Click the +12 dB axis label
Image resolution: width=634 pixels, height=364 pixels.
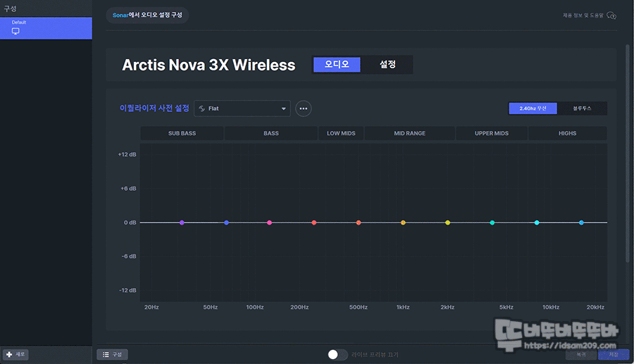[127, 154]
